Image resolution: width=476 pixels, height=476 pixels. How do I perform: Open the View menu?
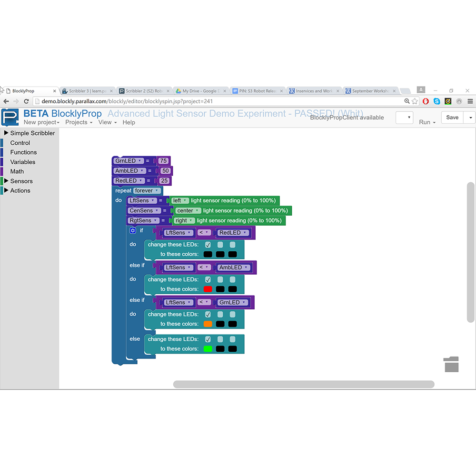[x=108, y=122]
